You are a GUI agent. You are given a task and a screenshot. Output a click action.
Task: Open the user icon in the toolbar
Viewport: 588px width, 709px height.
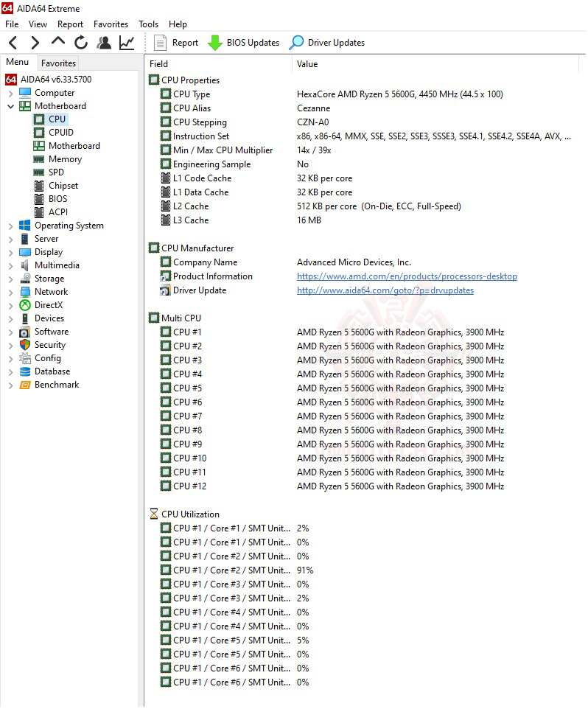[104, 43]
